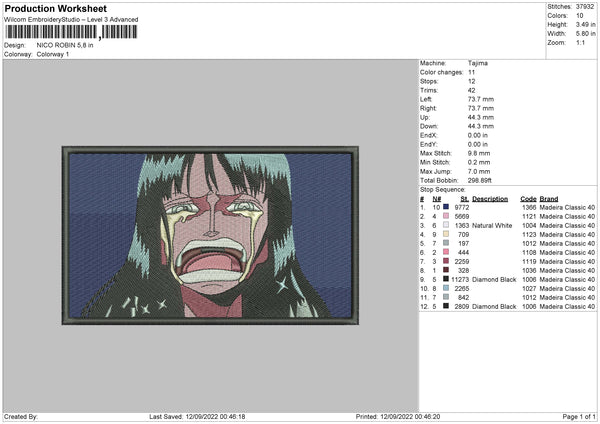Click the 'Stop Sequence:' heading
The width and height of the screenshot is (600, 424).
pos(443,190)
